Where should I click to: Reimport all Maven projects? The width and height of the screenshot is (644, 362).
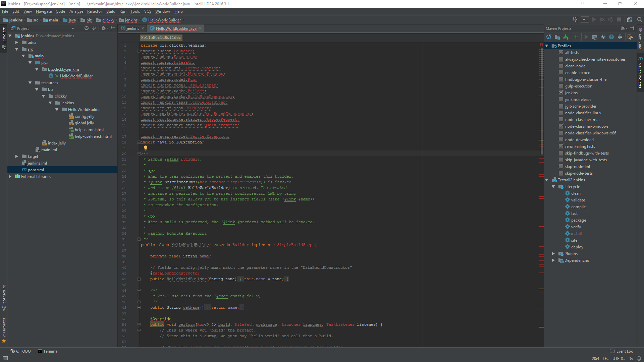pyautogui.click(x=549, y=37)
